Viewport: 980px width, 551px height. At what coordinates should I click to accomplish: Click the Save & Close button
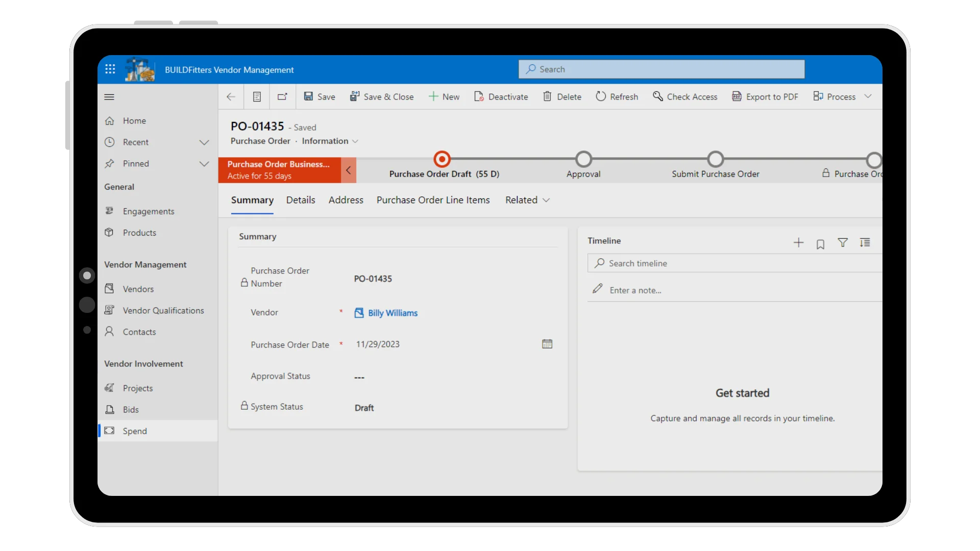(381, 97)
